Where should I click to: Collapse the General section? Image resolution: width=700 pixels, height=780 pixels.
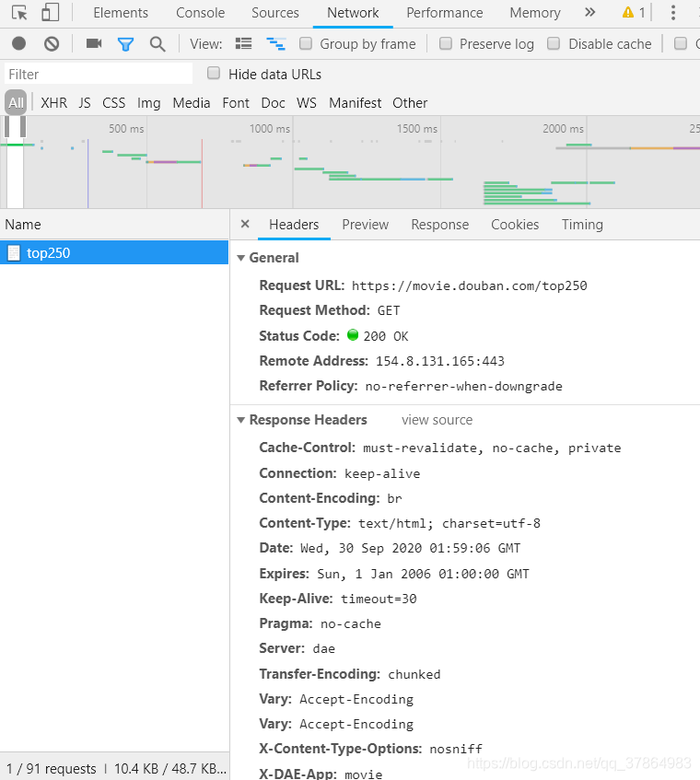240,258
